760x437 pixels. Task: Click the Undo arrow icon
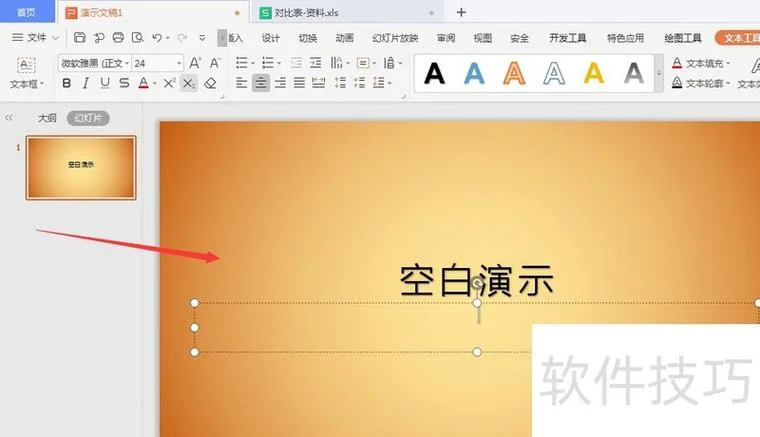(157, 37)
